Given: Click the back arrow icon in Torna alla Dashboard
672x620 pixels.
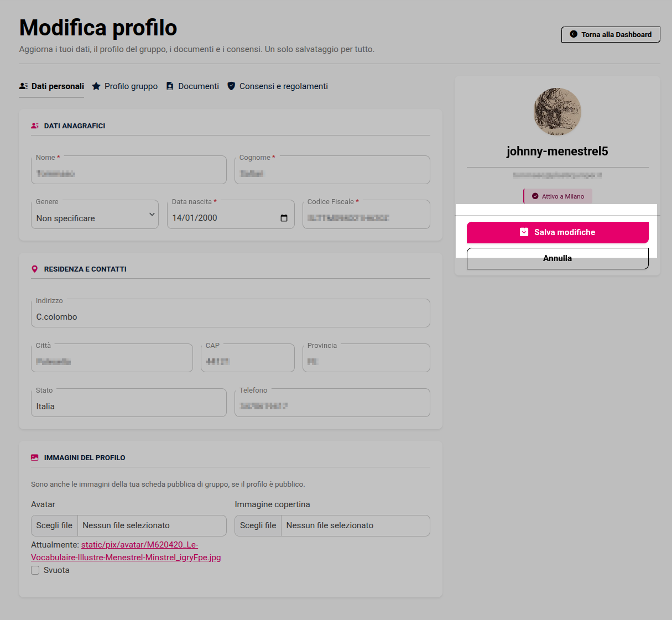Looking at the screenshot, I should 574,34.
